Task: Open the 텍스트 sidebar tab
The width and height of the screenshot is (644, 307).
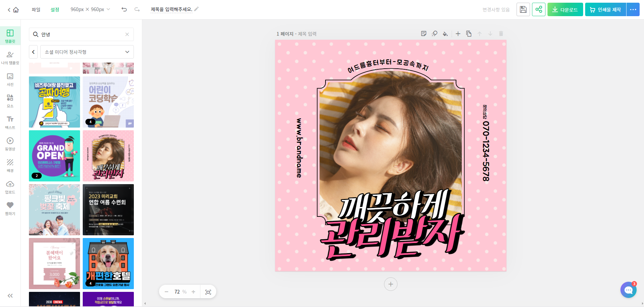Action: point(10,123)
